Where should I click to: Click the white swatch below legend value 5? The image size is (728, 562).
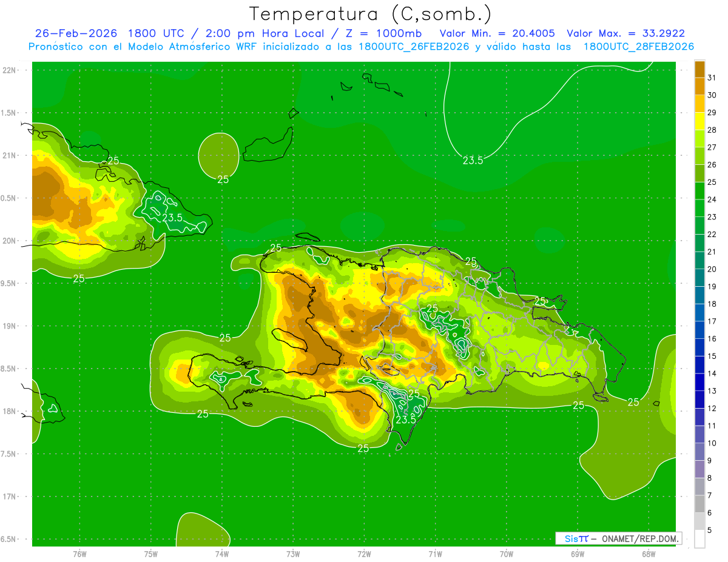699,539
